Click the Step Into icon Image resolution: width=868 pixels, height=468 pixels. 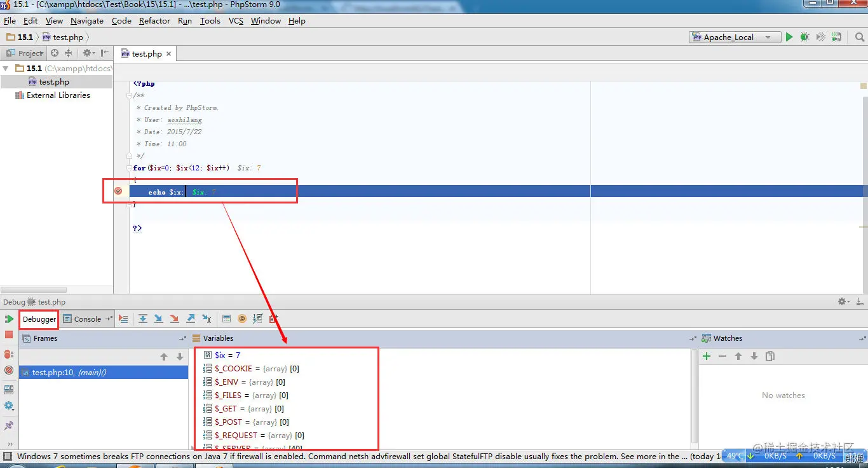(159, 319)
